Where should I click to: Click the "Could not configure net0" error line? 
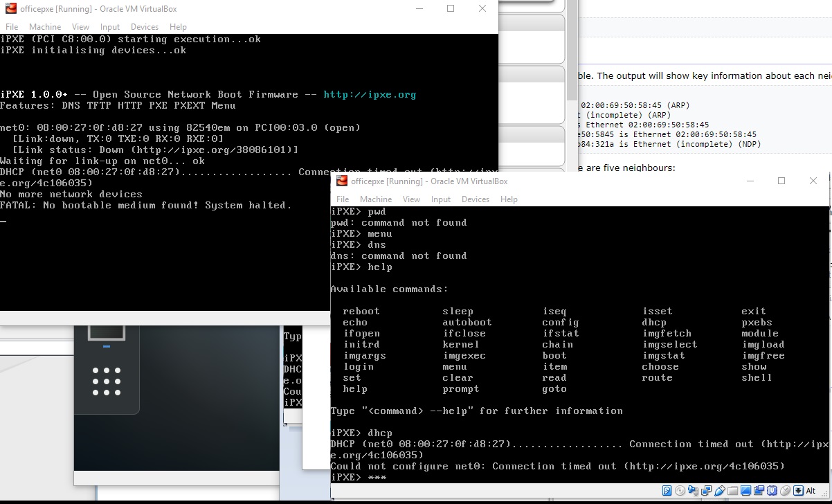click(558, 467)
